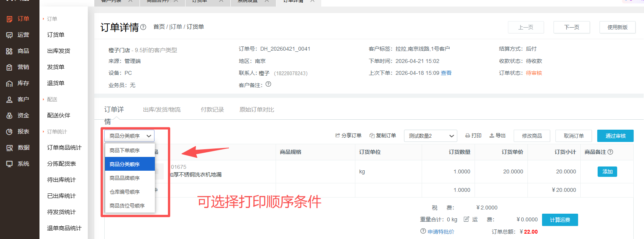Click the 橙子门店 store name
Image resolution: width=644 pixels, height=239 pixels.
[119, 50]
